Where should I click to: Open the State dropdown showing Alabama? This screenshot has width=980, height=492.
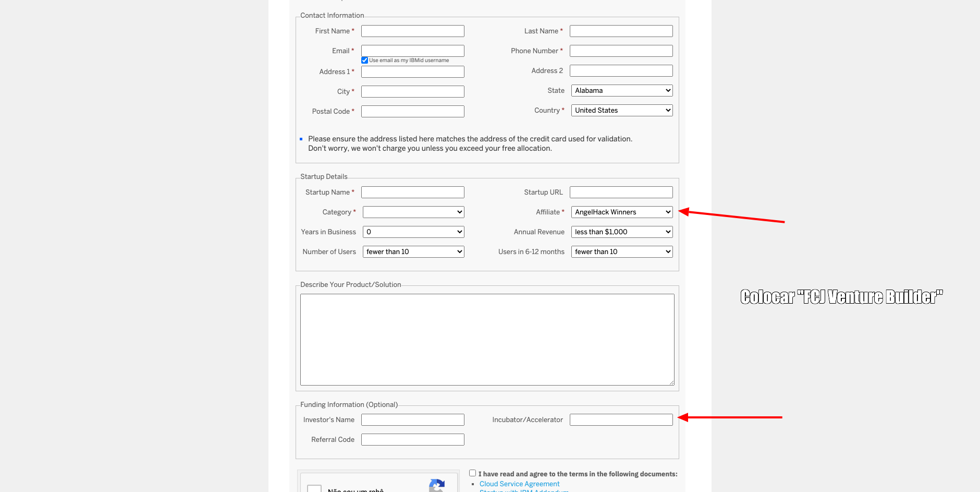[x=622, y=90]
